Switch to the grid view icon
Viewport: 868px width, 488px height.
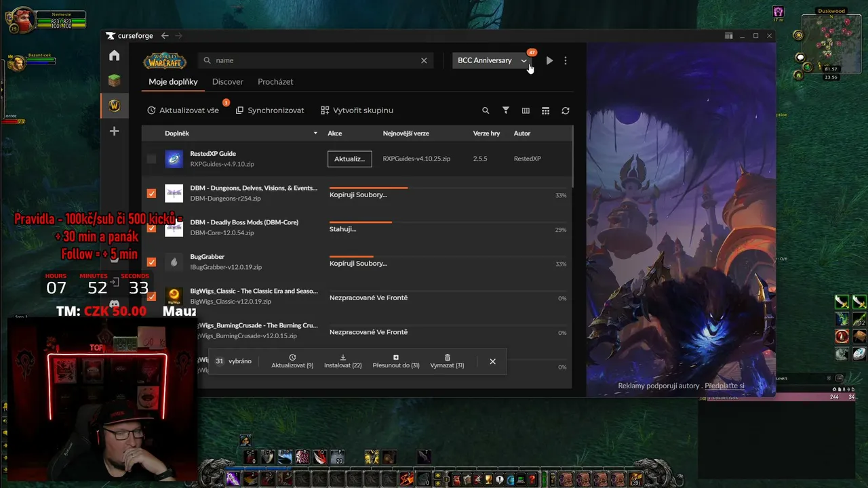(545, 110)
